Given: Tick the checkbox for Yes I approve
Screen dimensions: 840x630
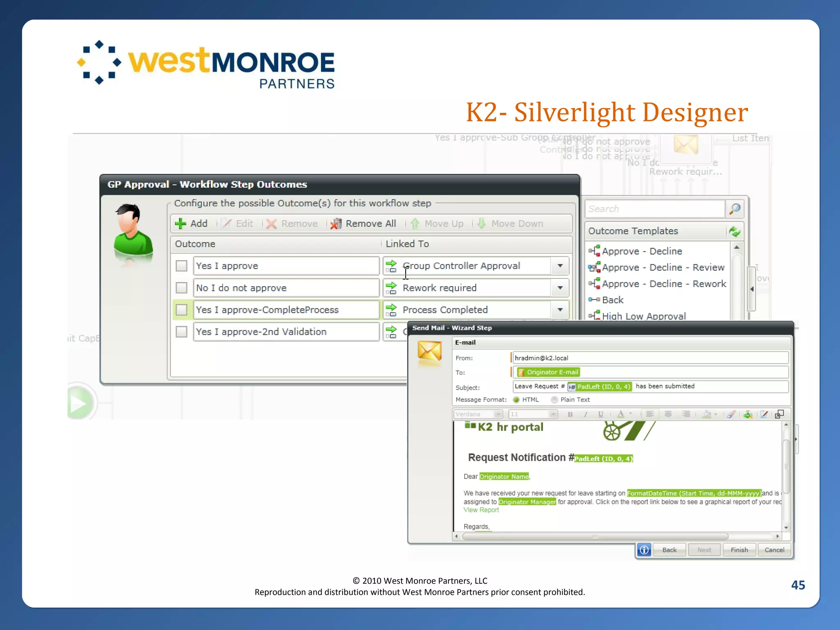Looking at the screenshot, I should point(181,266).
